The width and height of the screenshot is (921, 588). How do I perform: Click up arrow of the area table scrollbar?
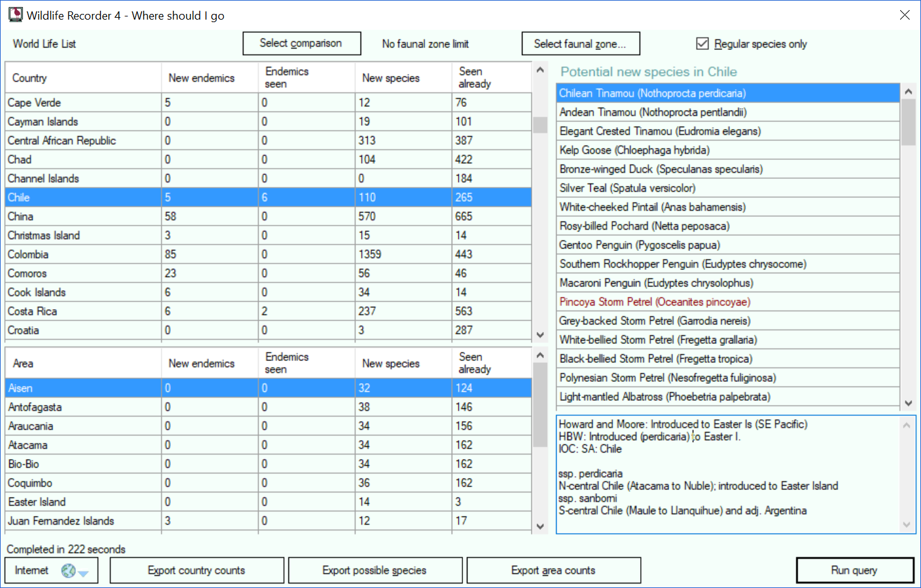point(540,355)
